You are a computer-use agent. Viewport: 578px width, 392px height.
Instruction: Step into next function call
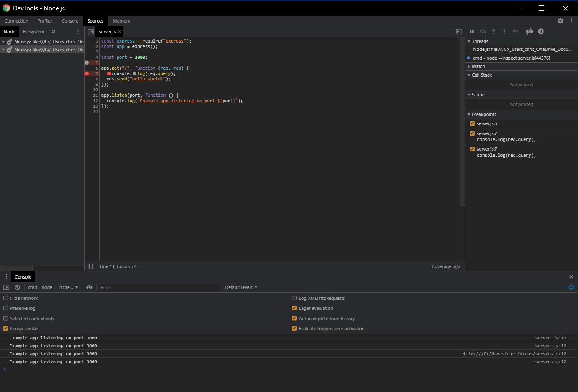[493, 31]
